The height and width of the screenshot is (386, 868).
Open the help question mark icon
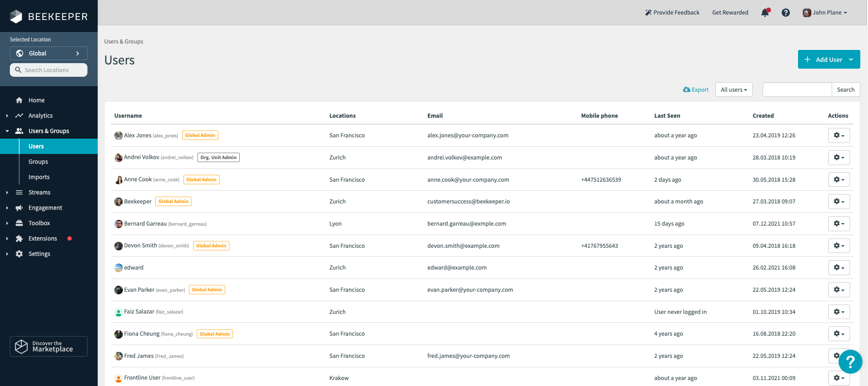pyautogui.click(x=786, y=13)
